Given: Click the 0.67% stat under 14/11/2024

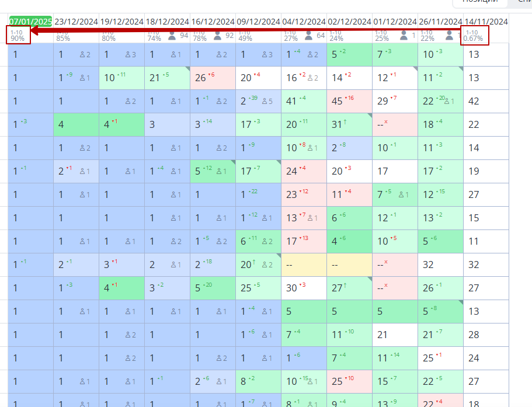Looking at the screenshot, I should point(473,39).
